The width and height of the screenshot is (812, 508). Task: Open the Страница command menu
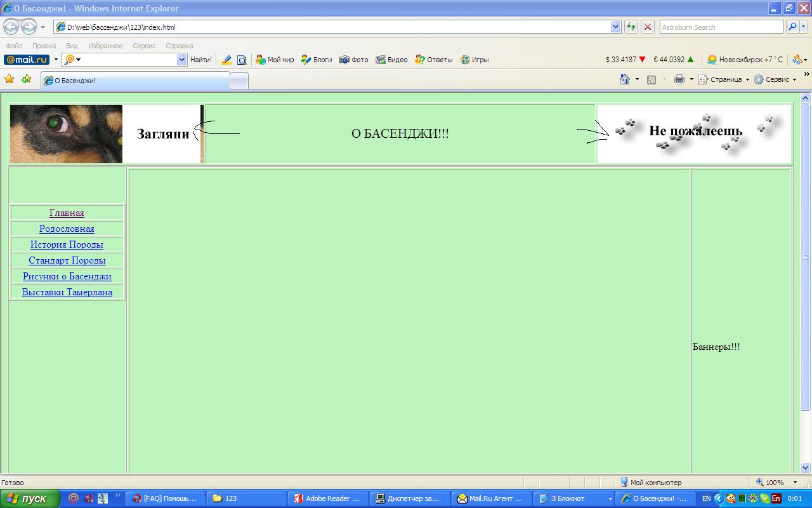coord(724,79)
